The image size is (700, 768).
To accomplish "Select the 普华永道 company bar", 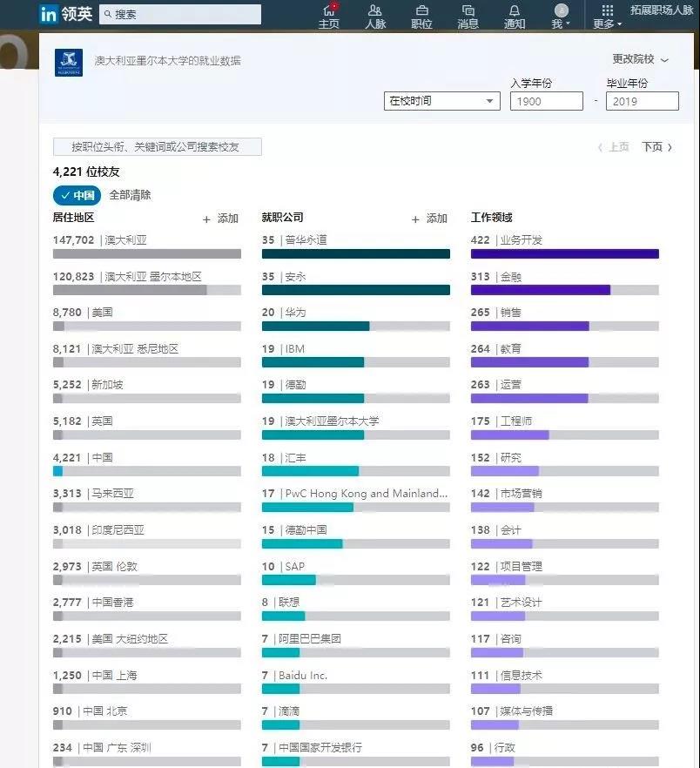I will pos(355,253).
